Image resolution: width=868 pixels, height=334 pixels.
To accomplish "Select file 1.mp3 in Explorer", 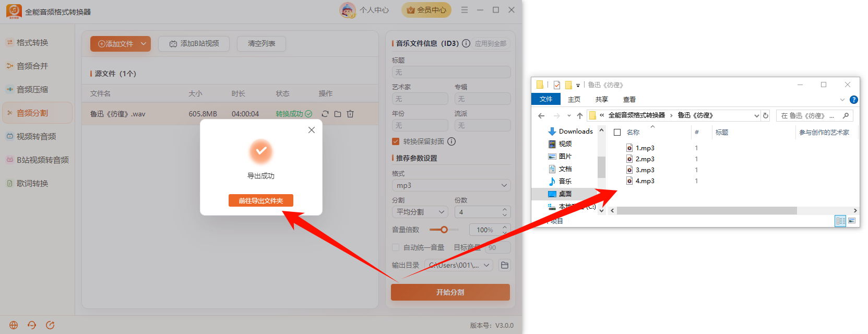I will point(640,148).
